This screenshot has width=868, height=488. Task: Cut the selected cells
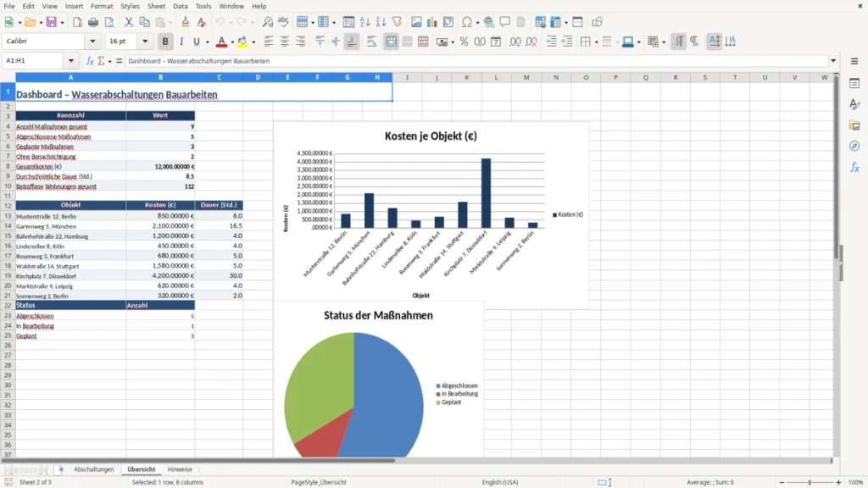[129, 22]
